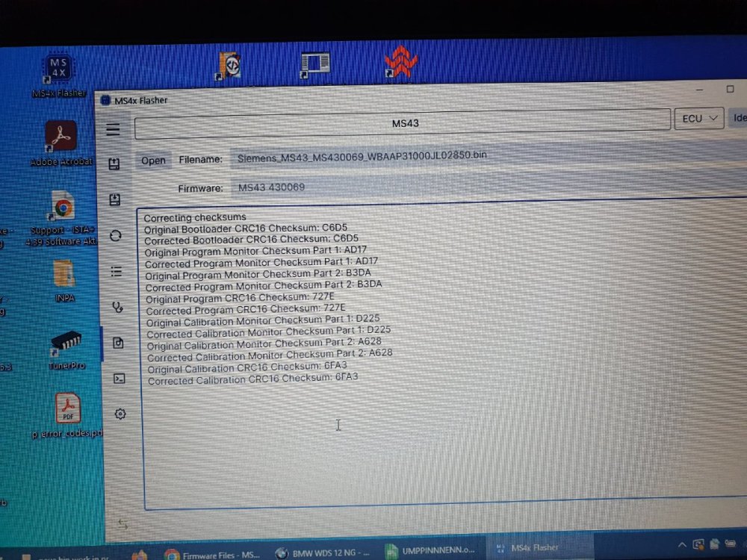Click the Open file button
The height and width of the screenshot is (560, 747).
click(x=153, y=161)
